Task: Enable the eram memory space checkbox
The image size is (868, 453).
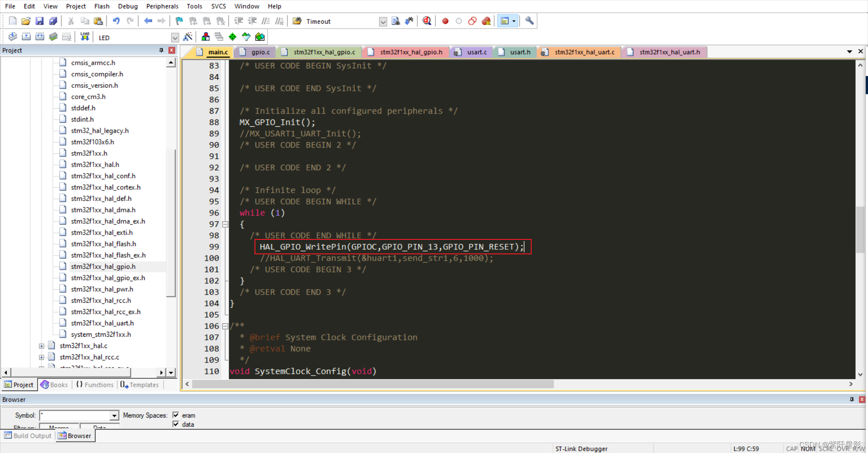Action: point(176,415)
